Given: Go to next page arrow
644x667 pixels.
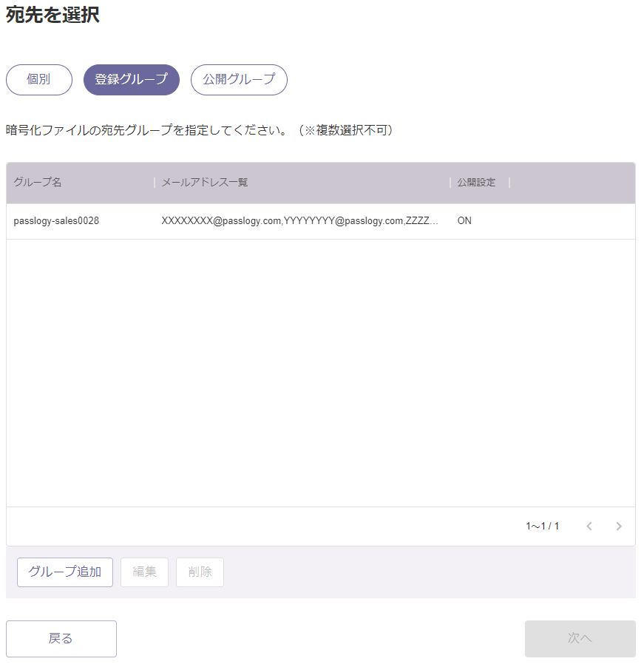Looking at the screenshot, I should point(619,527).
